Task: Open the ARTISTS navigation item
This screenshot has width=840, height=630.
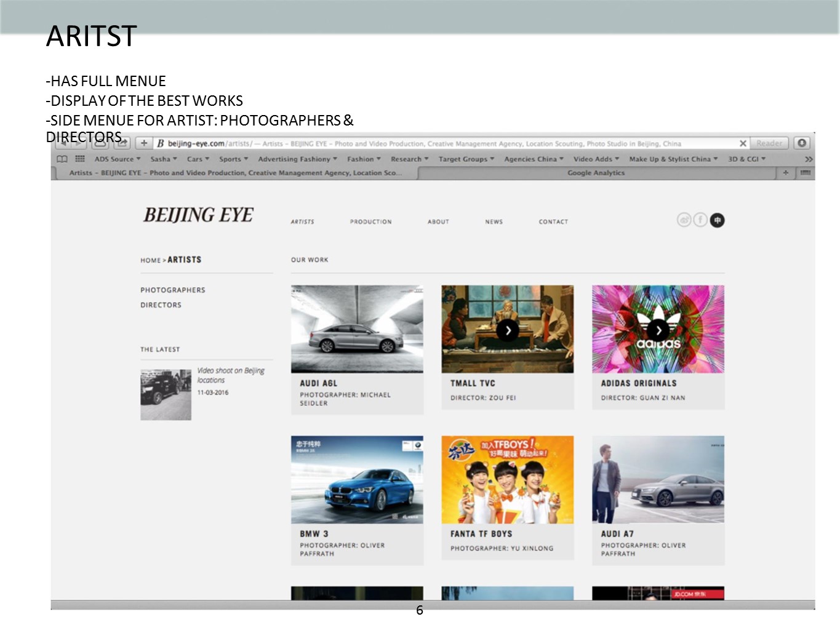Action: [302, 221]
